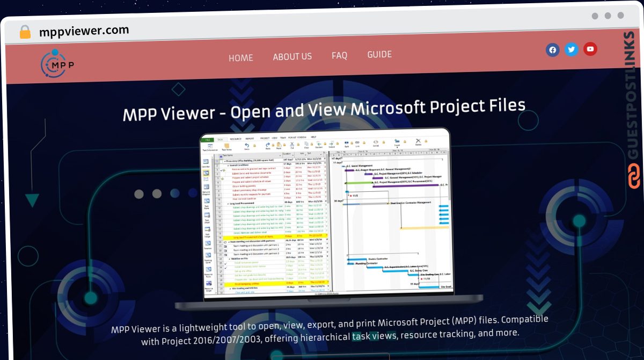This screenshot has height=360, width=644.
Task: Click the MPP logo in the header
Action: tap(57, 64)
